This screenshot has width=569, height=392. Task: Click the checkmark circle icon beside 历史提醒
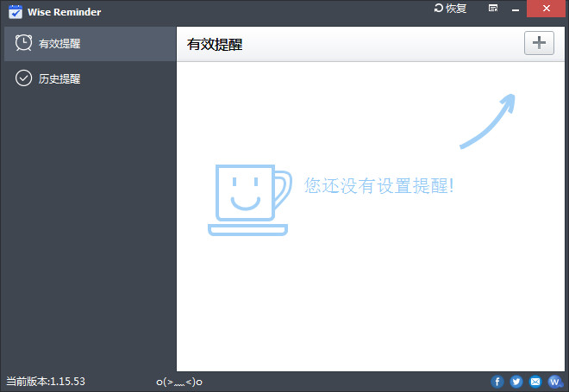pos(23,78)
